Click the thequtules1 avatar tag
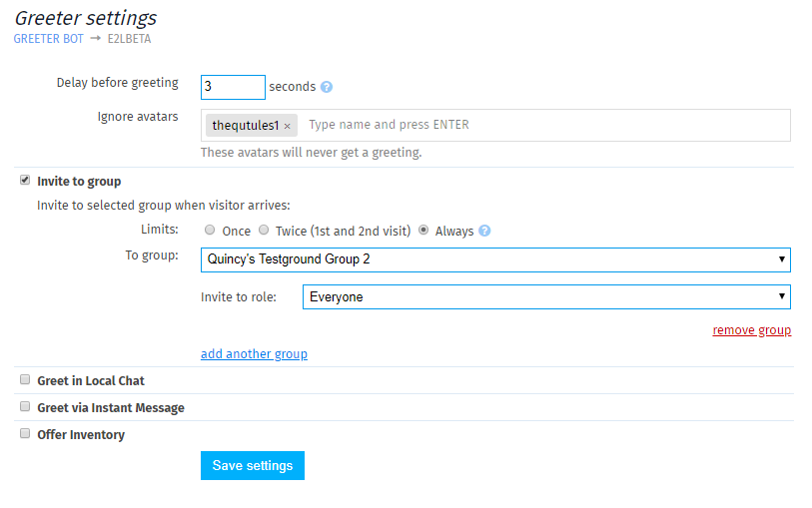 point(251,125)
